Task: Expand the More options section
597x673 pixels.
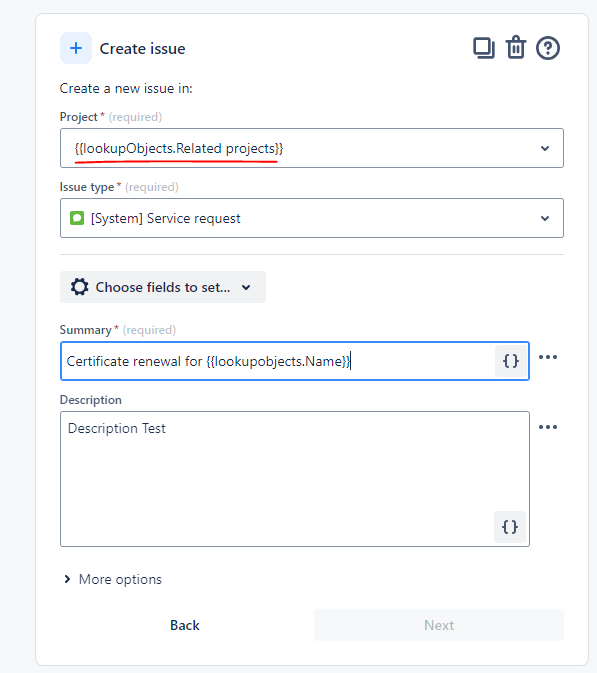Action: click(112, 579)
